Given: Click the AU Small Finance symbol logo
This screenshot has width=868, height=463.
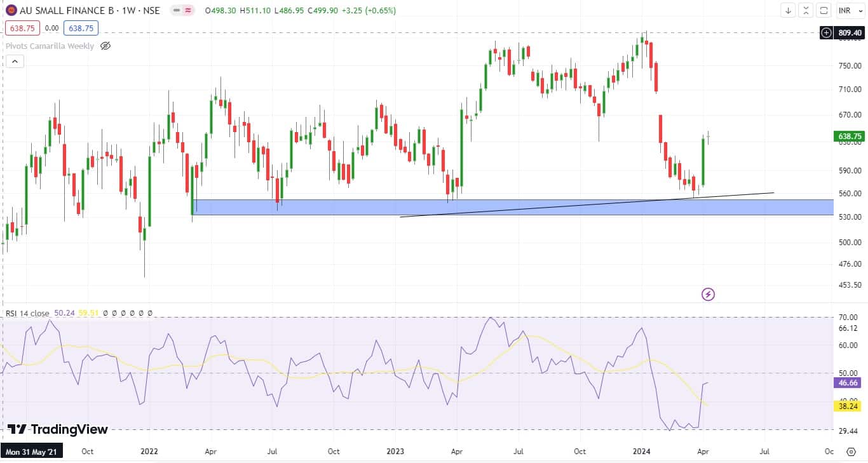Looking at the screenshot, I should point(11,11).
